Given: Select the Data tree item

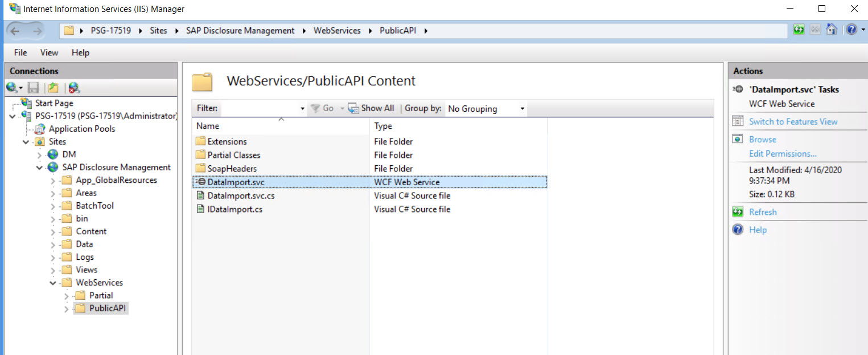Looking at the screenshot, I should (84, 244).
